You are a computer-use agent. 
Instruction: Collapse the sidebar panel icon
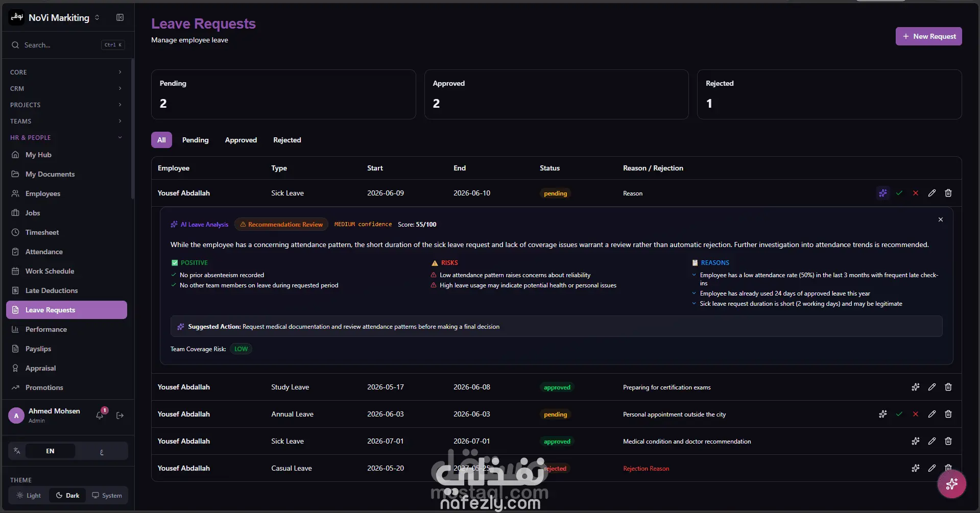(x=120, y=17)
